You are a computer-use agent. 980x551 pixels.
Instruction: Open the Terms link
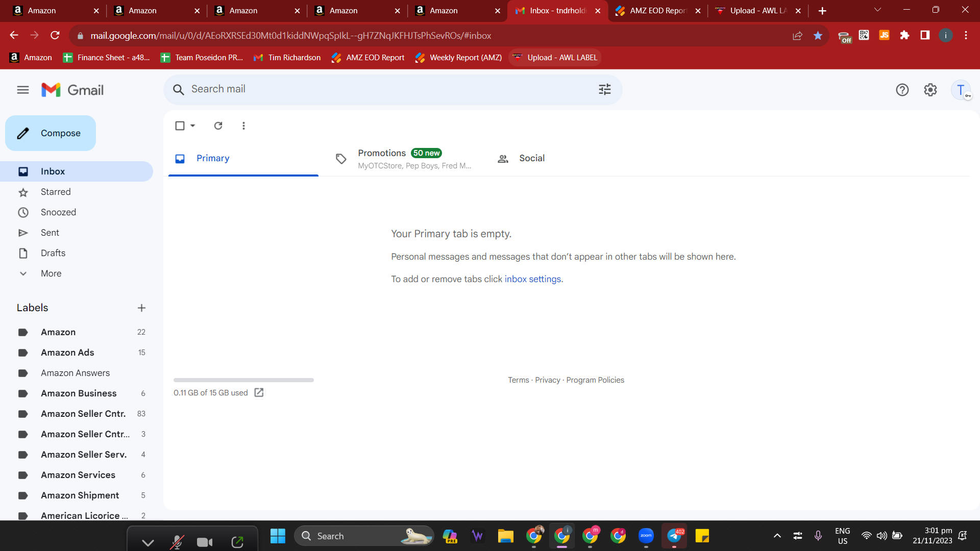pos(518,380)
